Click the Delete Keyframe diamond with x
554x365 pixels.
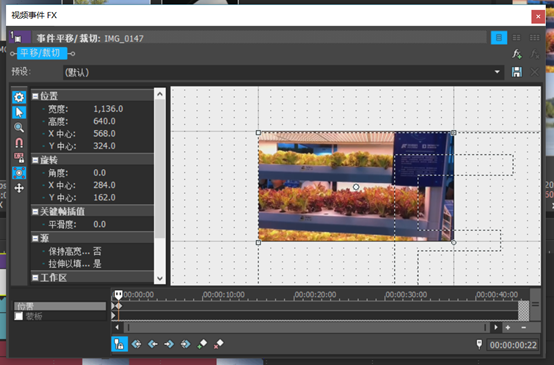click(218, 344)
